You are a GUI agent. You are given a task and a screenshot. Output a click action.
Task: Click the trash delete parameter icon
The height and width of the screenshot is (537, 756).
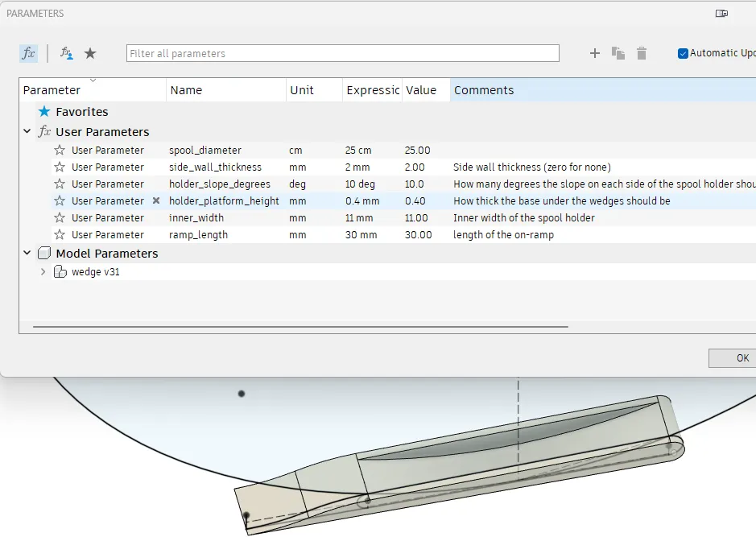point(642,53)
